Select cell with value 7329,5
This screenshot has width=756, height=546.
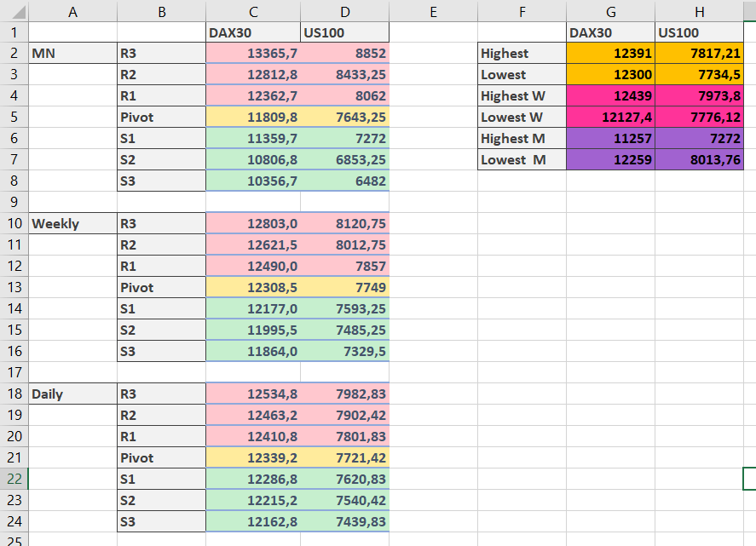344,351
